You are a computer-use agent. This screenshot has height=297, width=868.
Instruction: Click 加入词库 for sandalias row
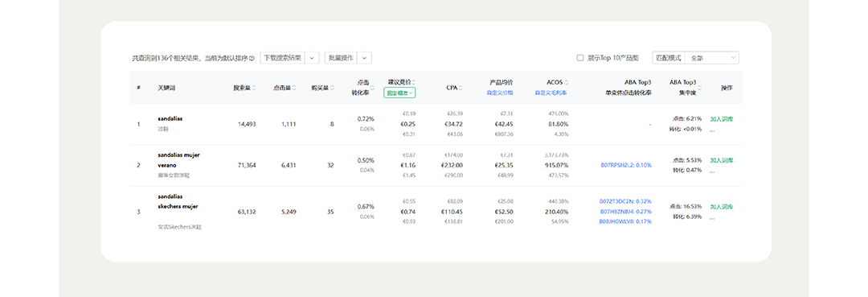pyautogui.click(x=721, y=118)
